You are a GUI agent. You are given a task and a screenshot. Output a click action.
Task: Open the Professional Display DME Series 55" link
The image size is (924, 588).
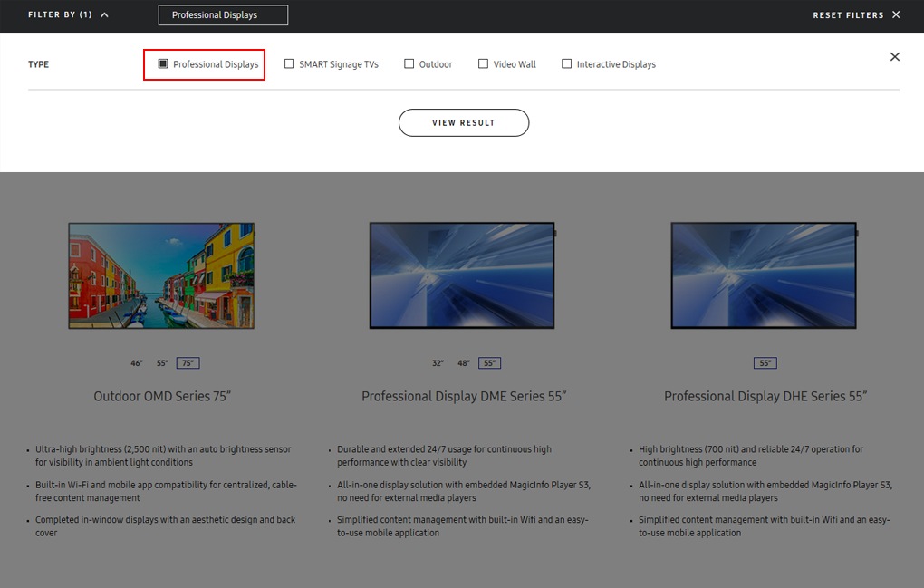[x=464, y=397]
